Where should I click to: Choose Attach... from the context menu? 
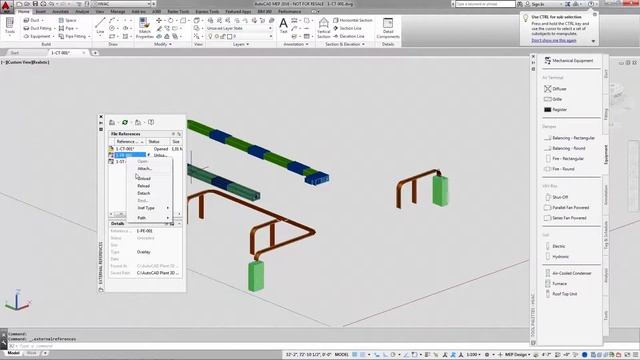coord(149,169)
